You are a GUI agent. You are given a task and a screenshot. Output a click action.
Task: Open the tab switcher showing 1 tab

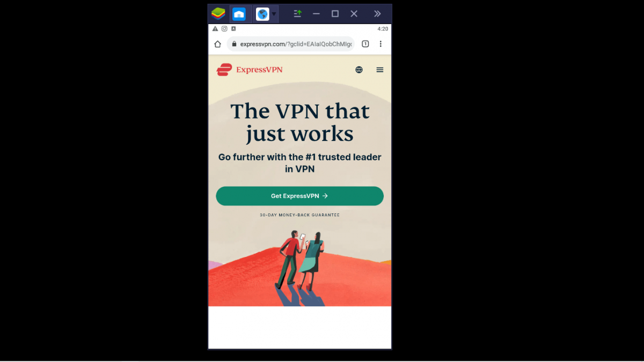click(365, 43)
